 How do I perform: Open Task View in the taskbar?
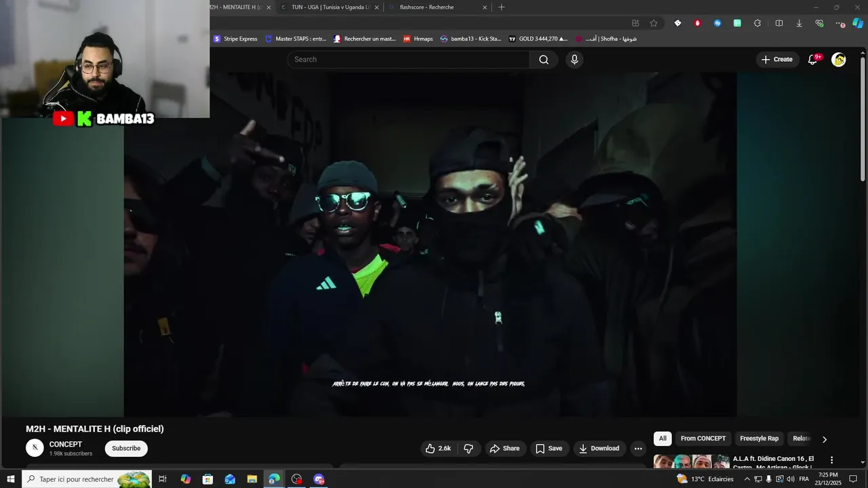click(163, 479)
